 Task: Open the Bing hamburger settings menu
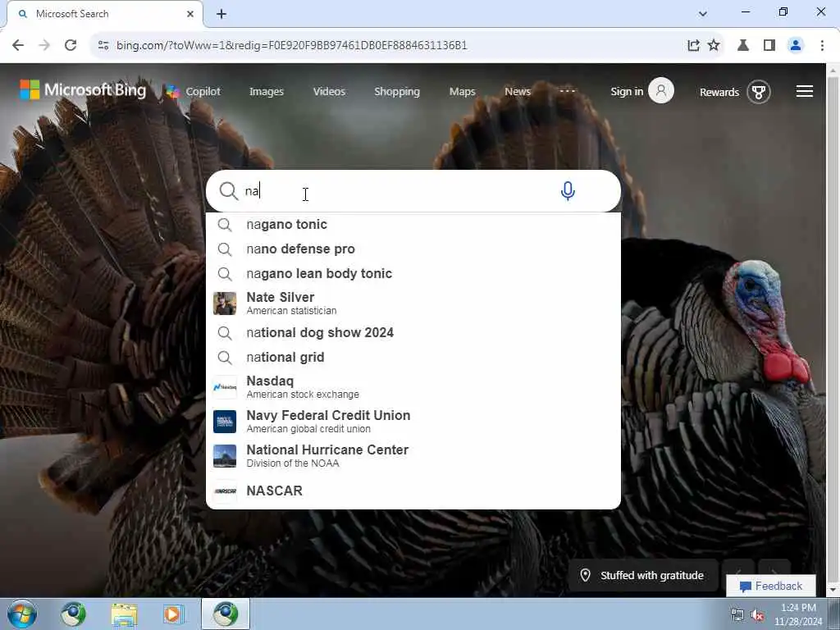804,92
